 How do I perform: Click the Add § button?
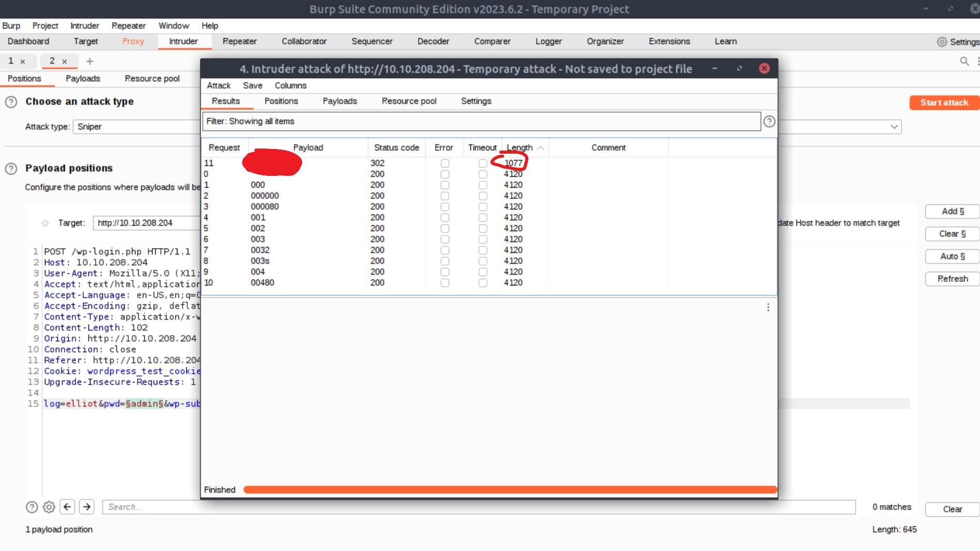point(953,211)
